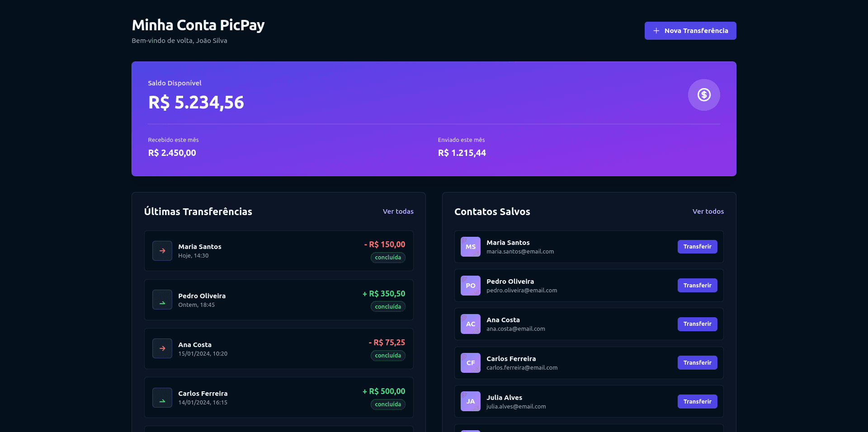Viewport: 868px width, 432px height.
Task: Click the Hoje, 14:30 timestamp
Action: [193, 256]
